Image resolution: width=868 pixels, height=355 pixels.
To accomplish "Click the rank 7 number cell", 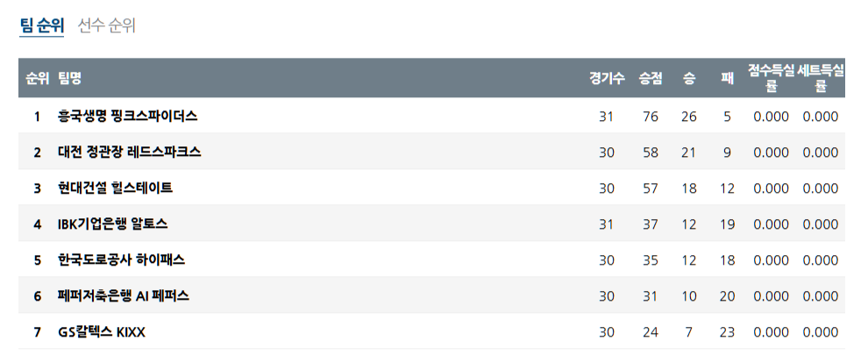I will [x=37, y=332].
